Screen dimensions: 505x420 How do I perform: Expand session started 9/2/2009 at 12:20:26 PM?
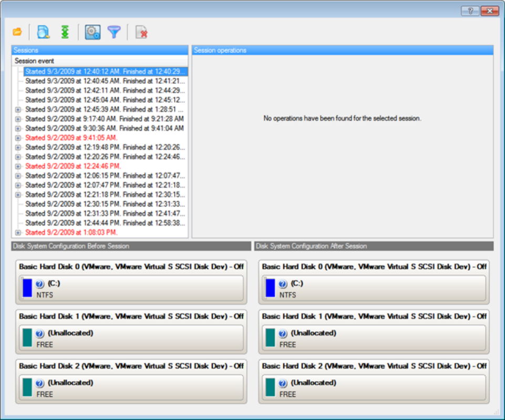pos(18,157)
